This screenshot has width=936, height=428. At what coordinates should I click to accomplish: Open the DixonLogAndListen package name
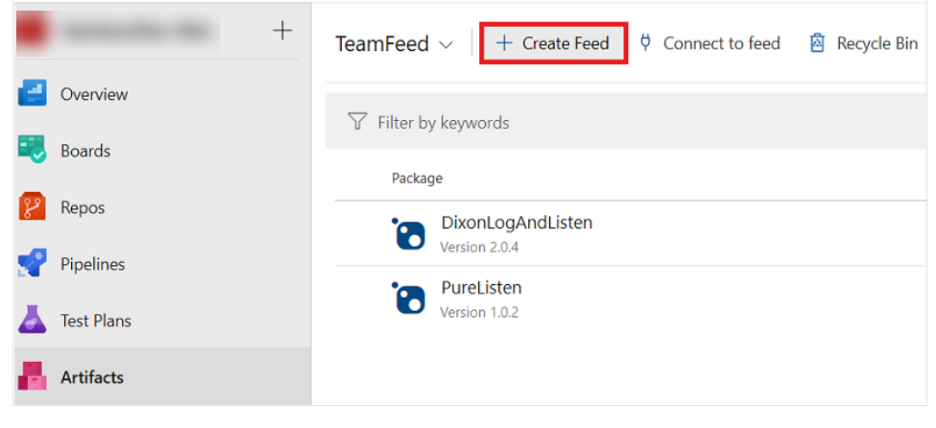tap(516, 223)
